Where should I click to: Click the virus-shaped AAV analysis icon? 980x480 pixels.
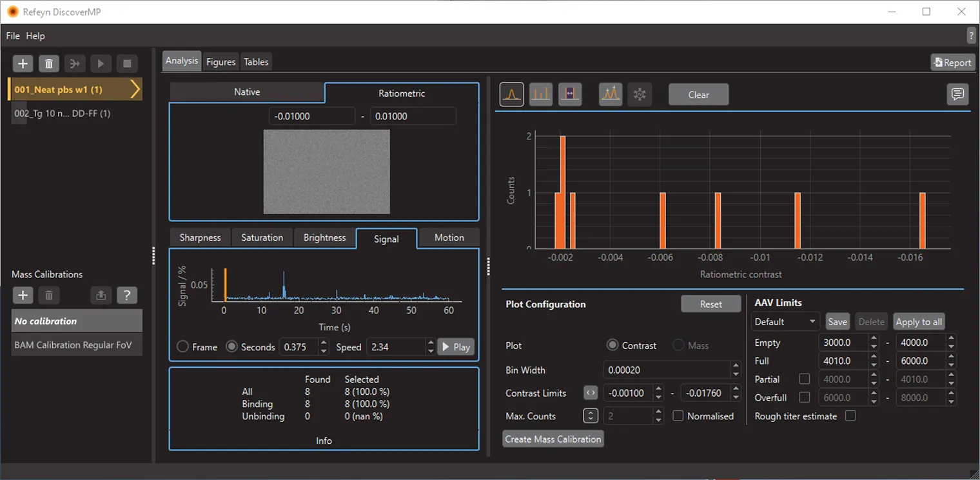pos(640,94)
